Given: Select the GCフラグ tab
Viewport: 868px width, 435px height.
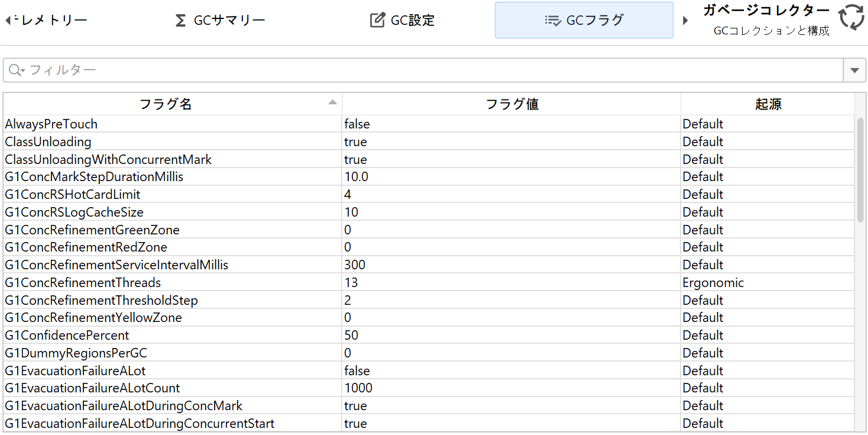Looking at the screenshot, I should (x=584, y=21).
